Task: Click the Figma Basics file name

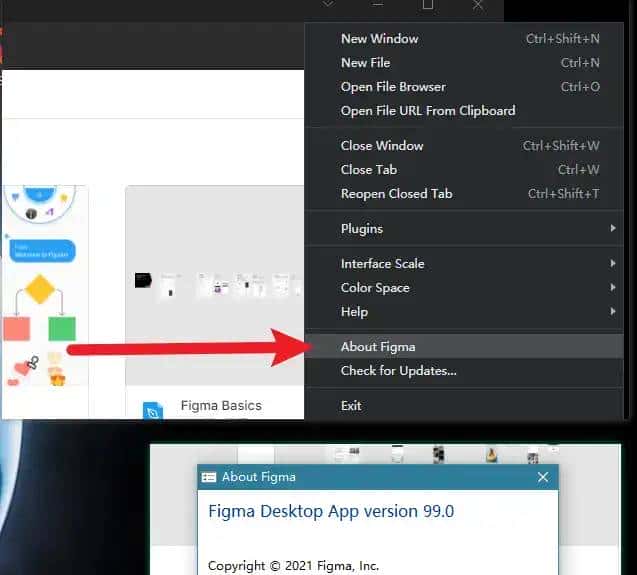Action: click(x=221, y=405)
